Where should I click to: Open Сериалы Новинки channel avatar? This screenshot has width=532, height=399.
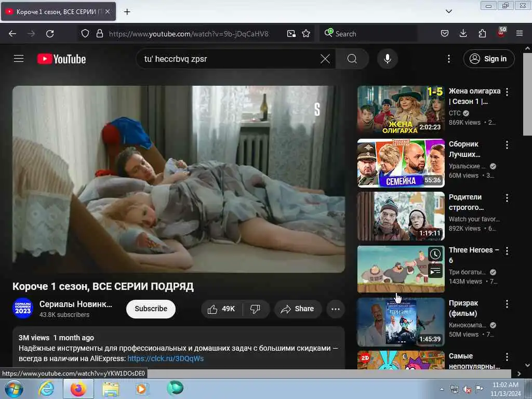pos(23,309)
